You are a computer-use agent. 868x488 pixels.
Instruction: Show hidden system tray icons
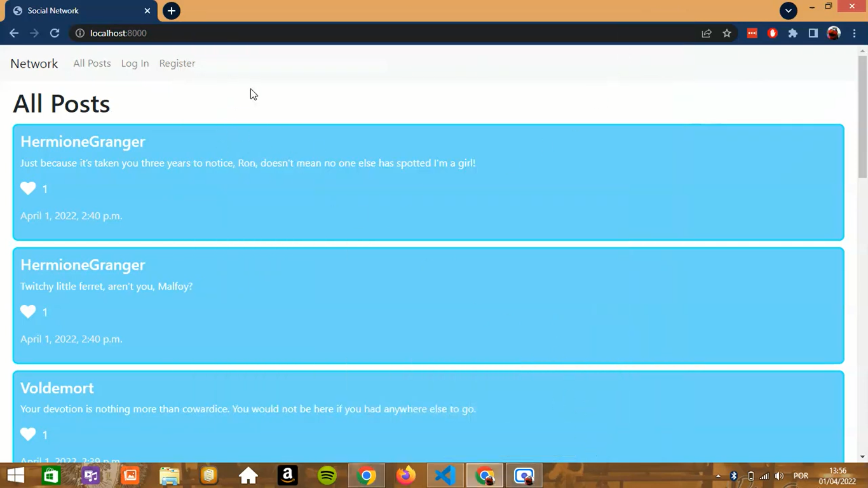(x=718, y=476)
